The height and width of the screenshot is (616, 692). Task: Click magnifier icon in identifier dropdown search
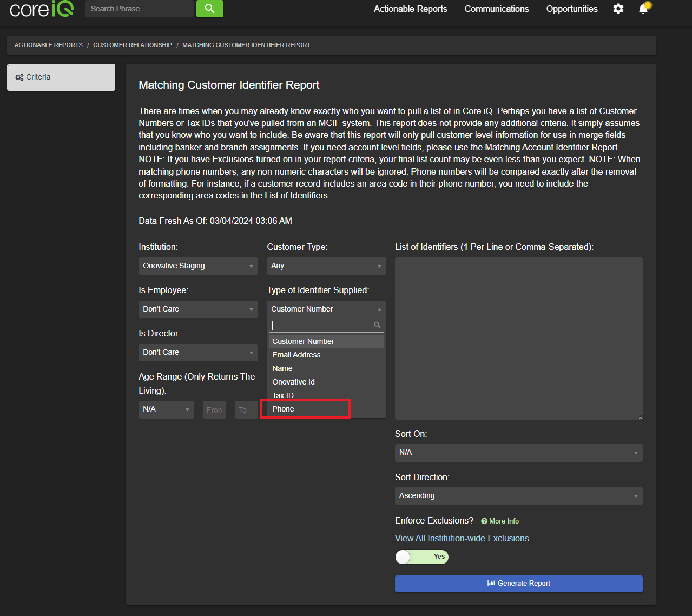tap(377, 325)
